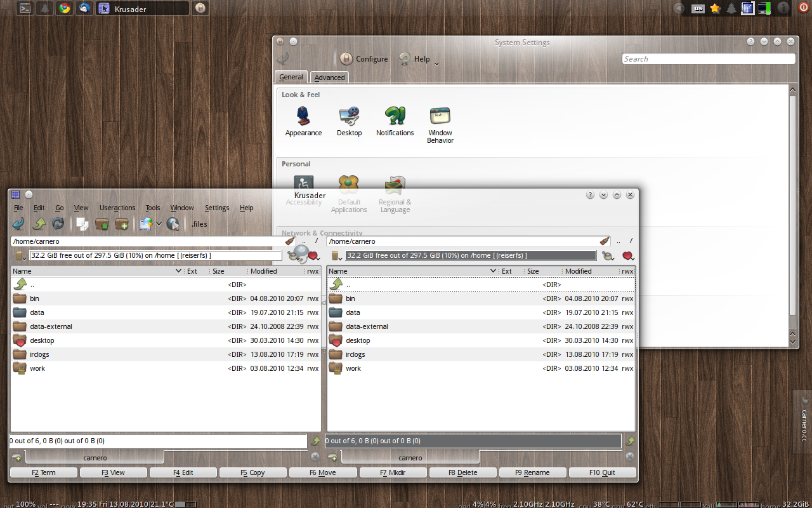Open Window Behavior in System Settings
812x508 pixels.
point(440,125)
